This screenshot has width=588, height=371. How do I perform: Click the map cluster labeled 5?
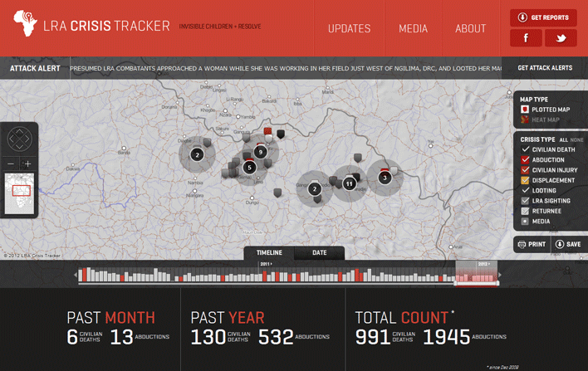point(249,168)
